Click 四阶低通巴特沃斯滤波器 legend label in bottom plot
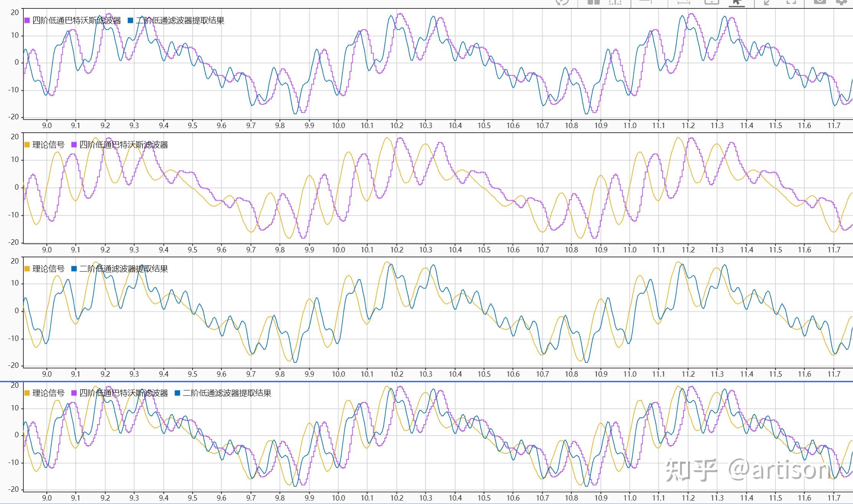 tap(124, 393)
